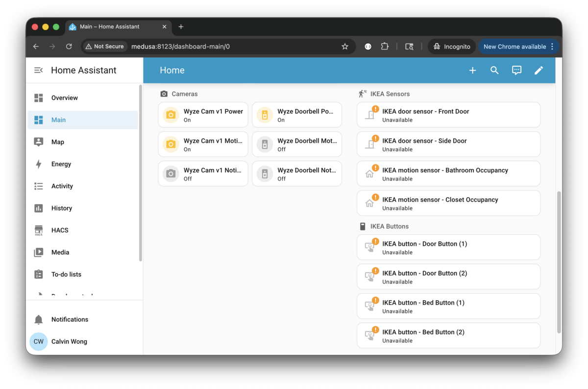Open the Assist chat icon
Screen dimensions: 588x389
[516, 70]
